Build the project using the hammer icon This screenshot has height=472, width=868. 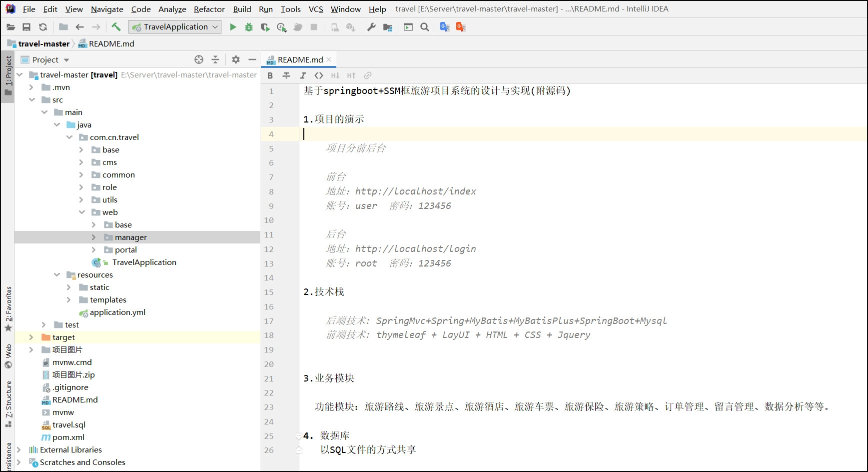[x=116, y=26]
